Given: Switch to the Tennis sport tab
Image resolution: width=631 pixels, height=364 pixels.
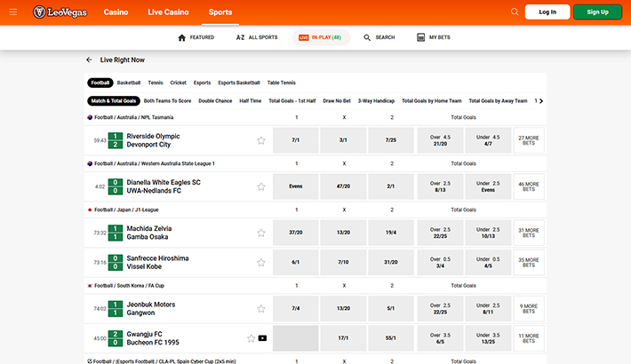Looking at the screenshot, I should click(156, 83).
